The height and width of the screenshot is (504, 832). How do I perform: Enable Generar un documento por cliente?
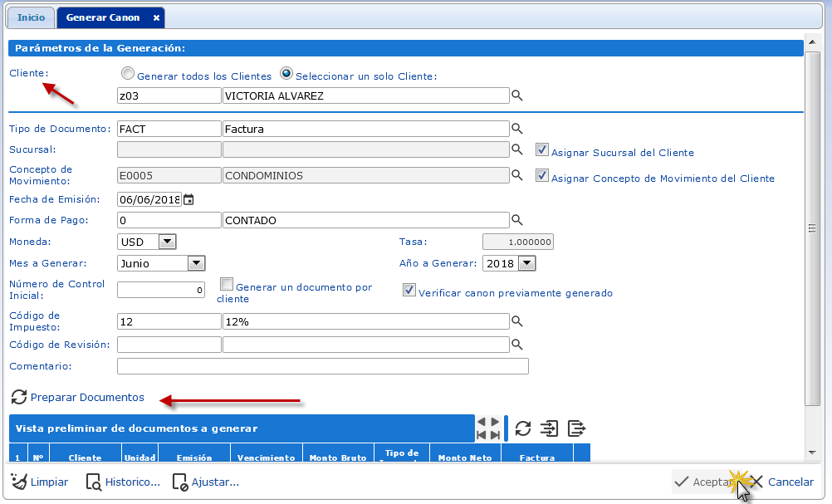click(x=227, y=284)
